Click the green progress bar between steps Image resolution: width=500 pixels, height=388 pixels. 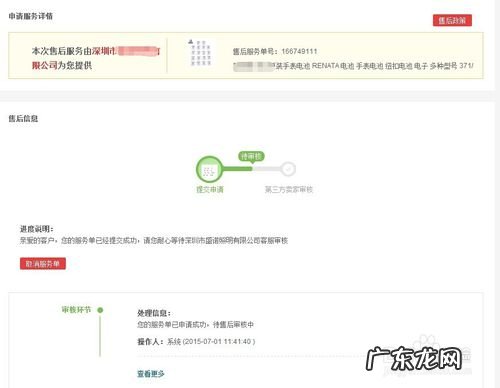237,169
